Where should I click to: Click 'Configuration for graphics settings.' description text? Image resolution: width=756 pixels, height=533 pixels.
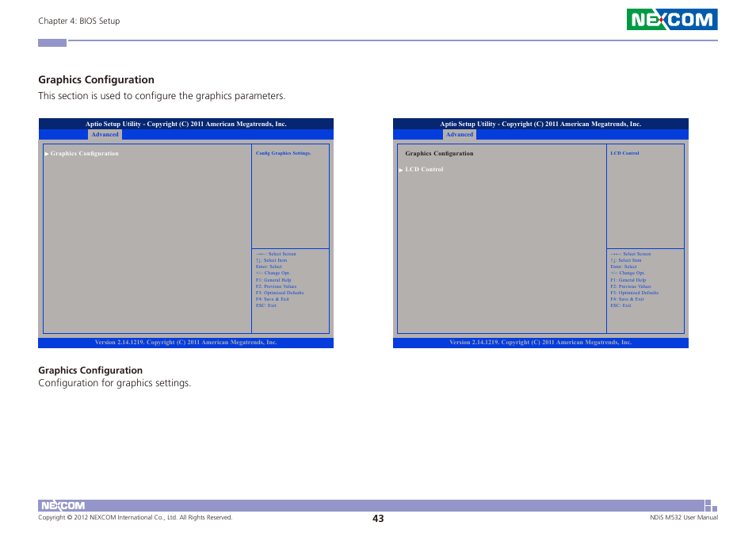(x=115, y=383)
